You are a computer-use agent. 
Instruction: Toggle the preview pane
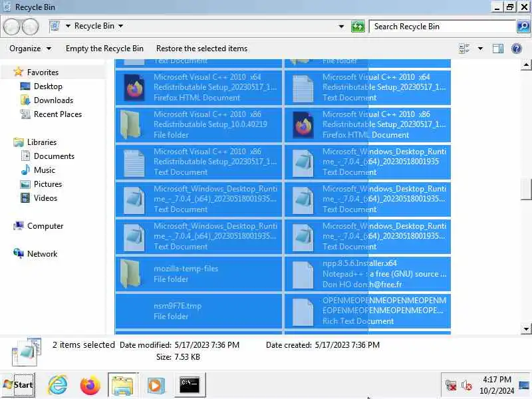pyautogui.click(x=497, y=49)
